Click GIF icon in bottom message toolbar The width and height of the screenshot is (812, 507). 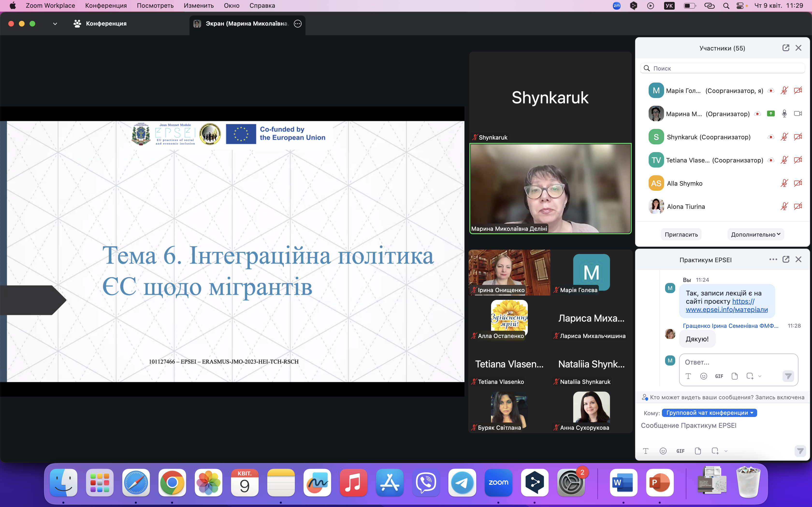pyautogui.click(x=680, y=451)
